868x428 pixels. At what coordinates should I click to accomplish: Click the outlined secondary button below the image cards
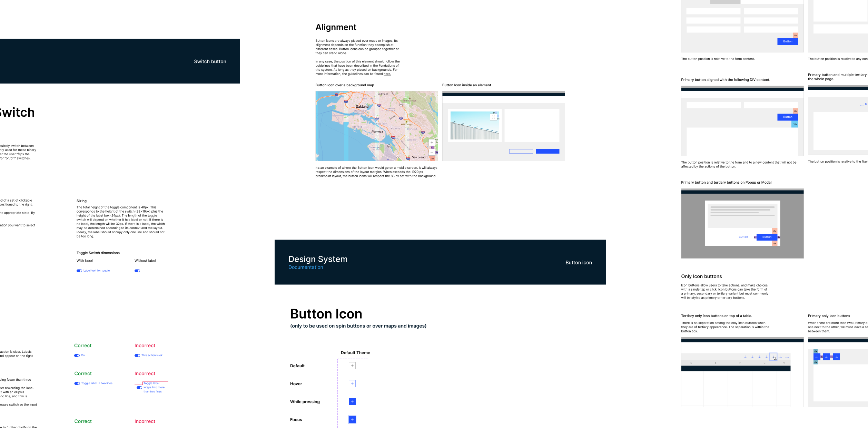click(521, 152)
